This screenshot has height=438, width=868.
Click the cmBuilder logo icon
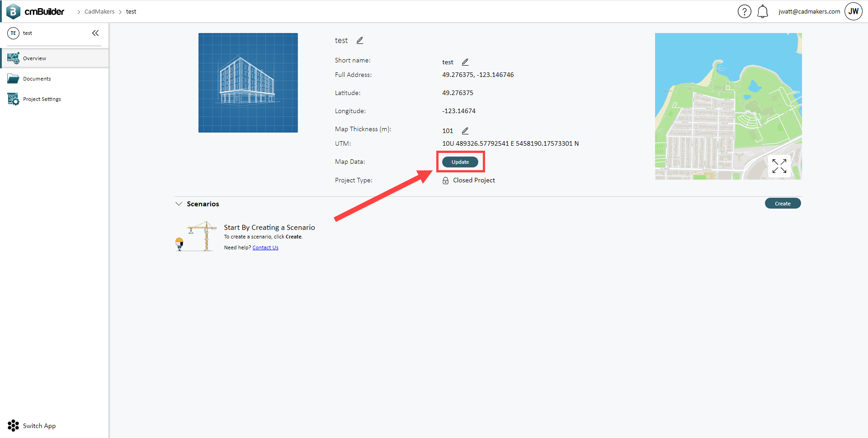coord(14,11)
